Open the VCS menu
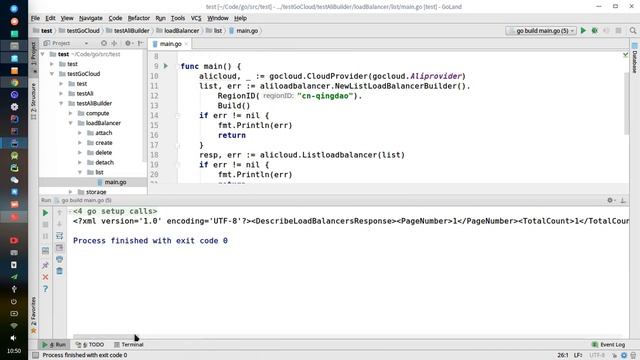 196,18
